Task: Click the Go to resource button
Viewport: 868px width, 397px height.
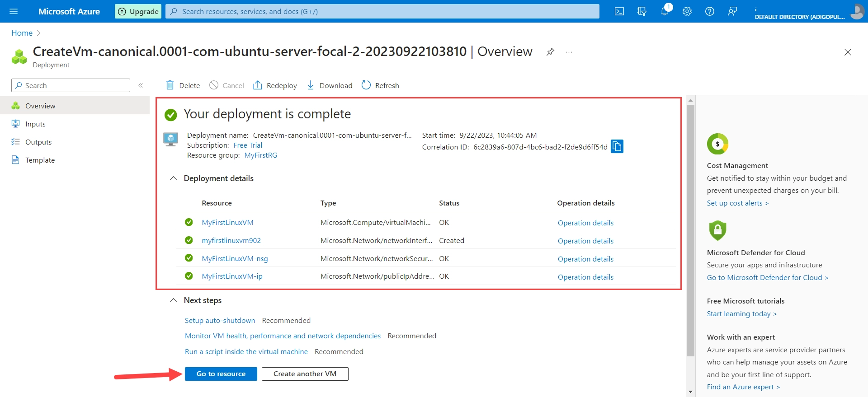Action: click(221, 374)
